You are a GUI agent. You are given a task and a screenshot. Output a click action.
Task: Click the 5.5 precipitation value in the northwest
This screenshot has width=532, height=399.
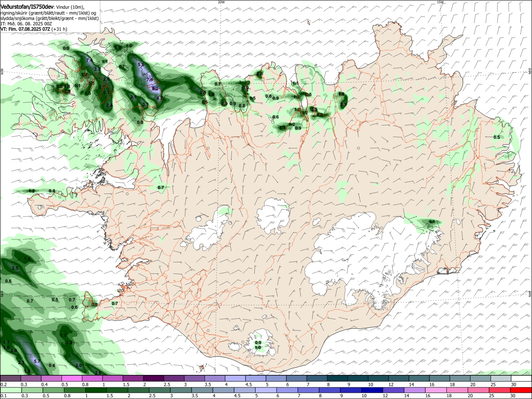141,64
